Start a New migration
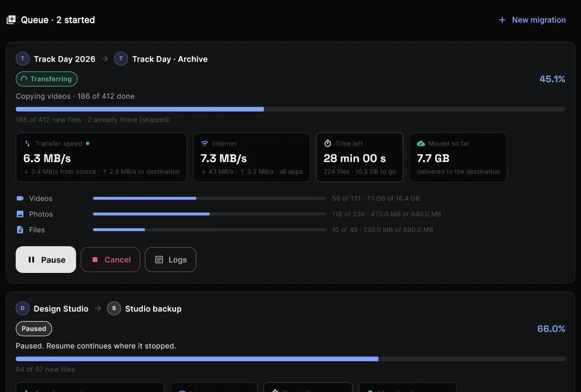The width and height of the screenshot is (581, 392). pos(532,20)
